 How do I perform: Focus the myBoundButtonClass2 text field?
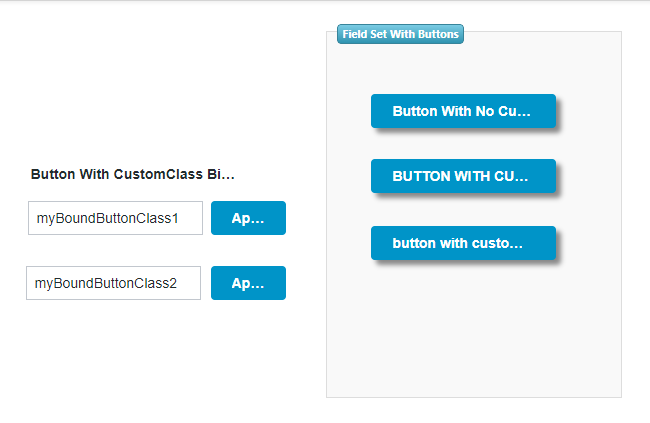113,283
